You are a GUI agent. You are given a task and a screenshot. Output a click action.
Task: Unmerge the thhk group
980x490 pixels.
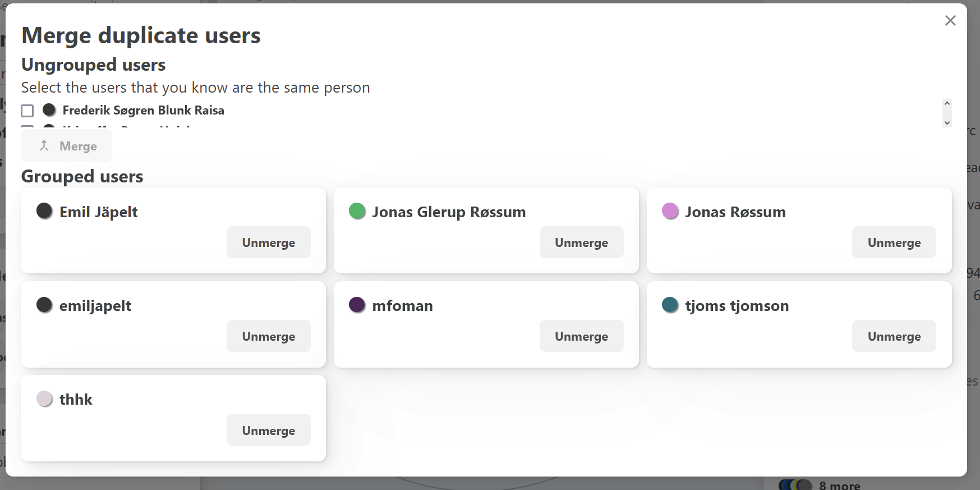coord(268,430)
